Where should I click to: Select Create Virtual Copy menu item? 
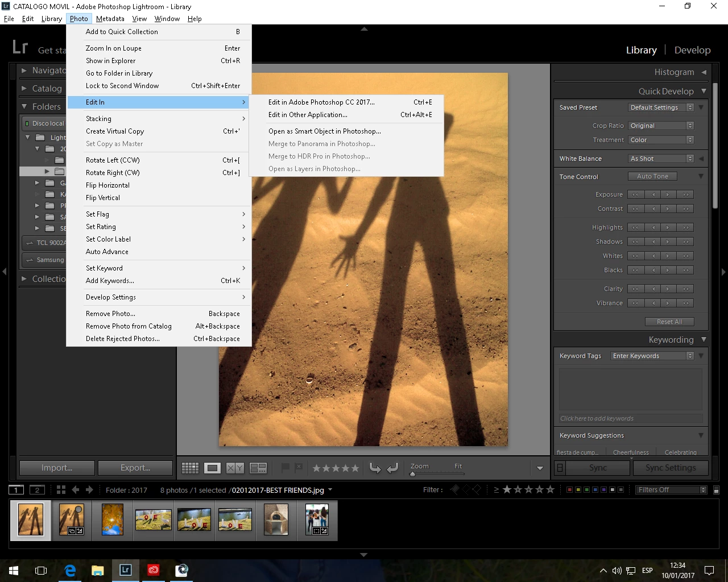point(159,131)
